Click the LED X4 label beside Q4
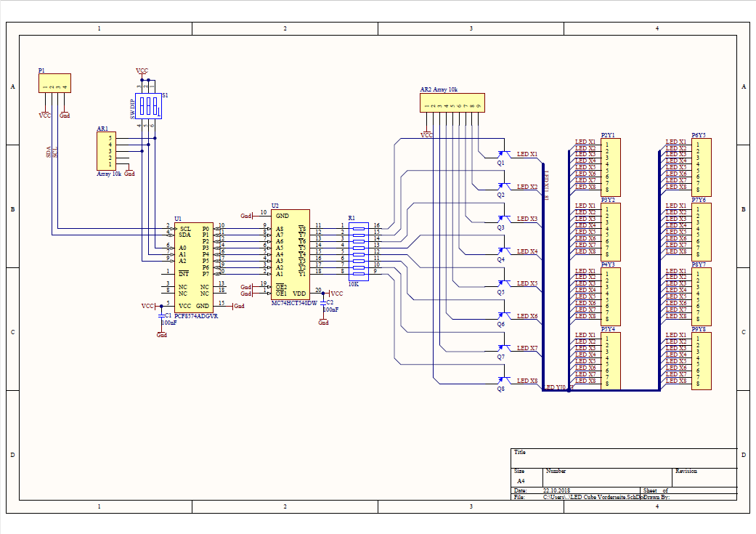 527,251
